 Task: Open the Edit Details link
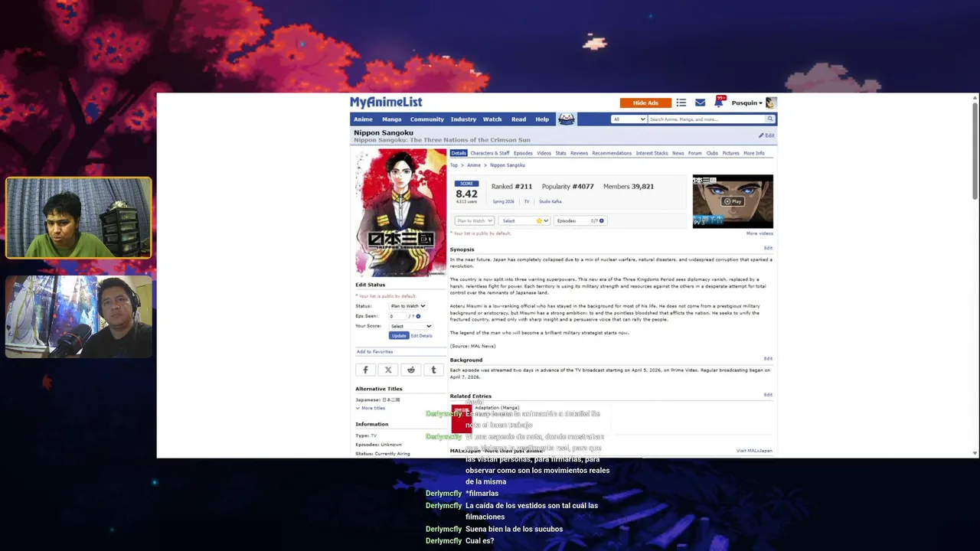(x=421, y=336)
